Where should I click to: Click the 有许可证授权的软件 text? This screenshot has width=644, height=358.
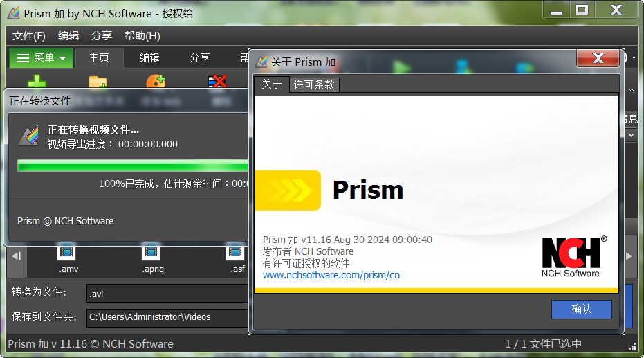(x=306, y=263)
